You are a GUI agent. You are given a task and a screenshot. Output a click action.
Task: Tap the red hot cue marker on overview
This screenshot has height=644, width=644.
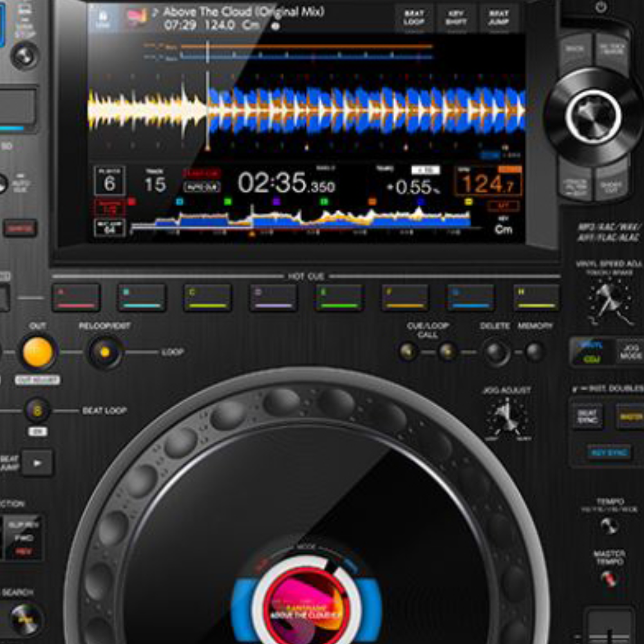(131, 202)
